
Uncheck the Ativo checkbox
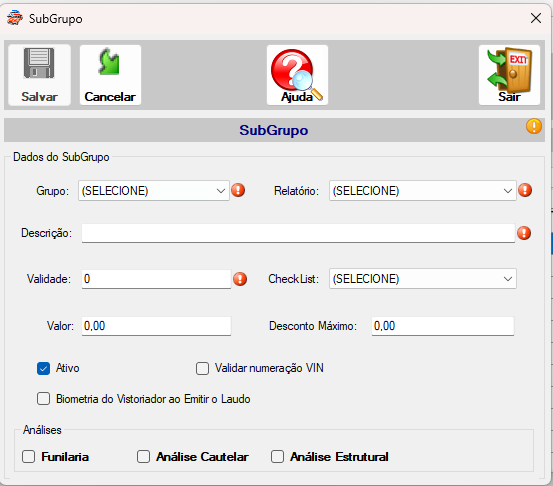click(43, 369)
